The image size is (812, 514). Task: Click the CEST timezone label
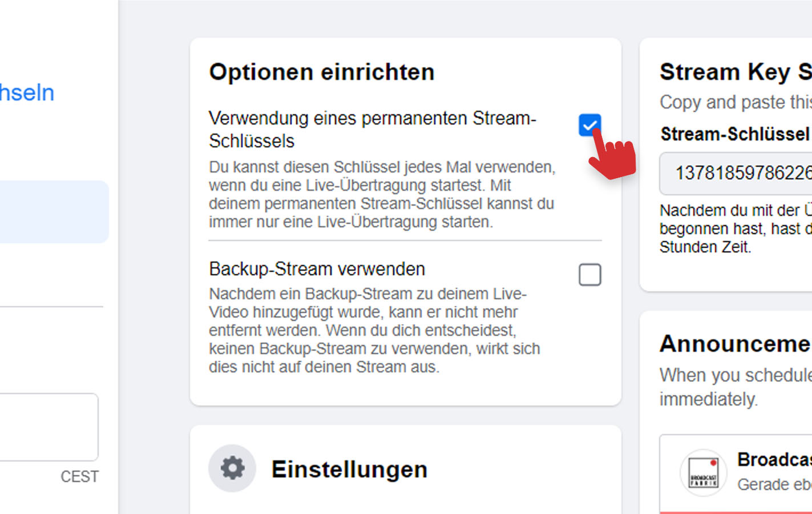[79, 477]
